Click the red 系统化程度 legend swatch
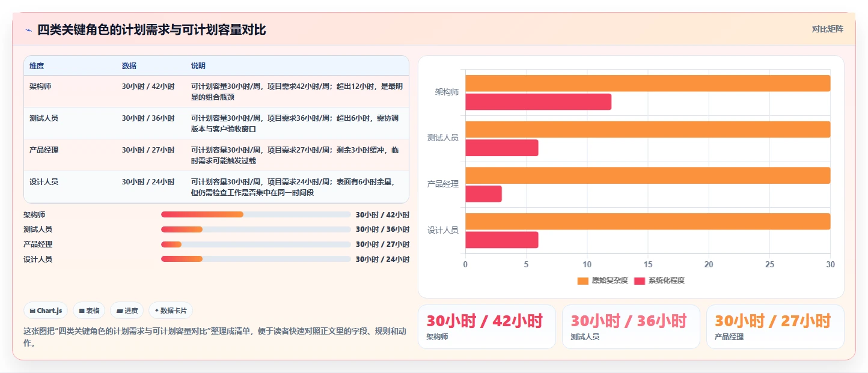The image size is (868, 373). [x=640, y=281]
